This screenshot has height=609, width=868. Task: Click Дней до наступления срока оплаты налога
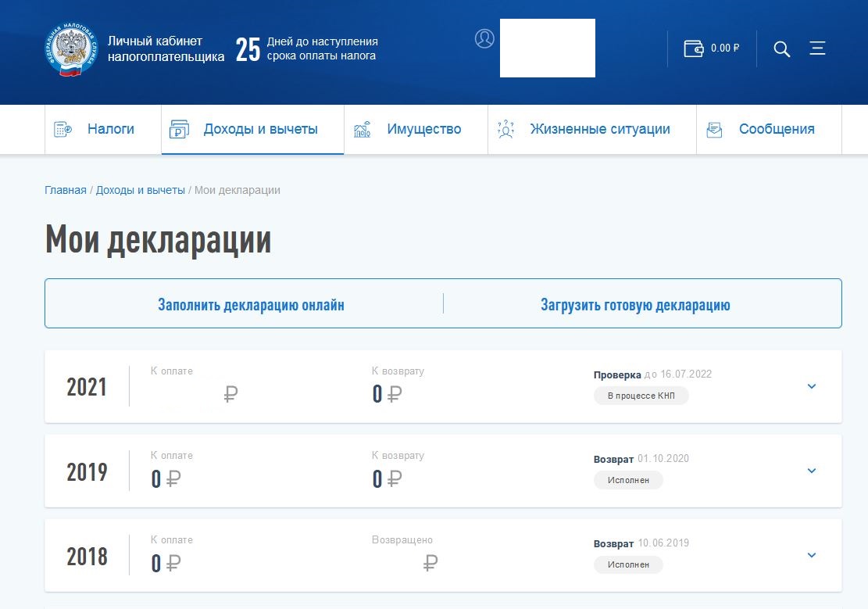(x=322, y=48)
